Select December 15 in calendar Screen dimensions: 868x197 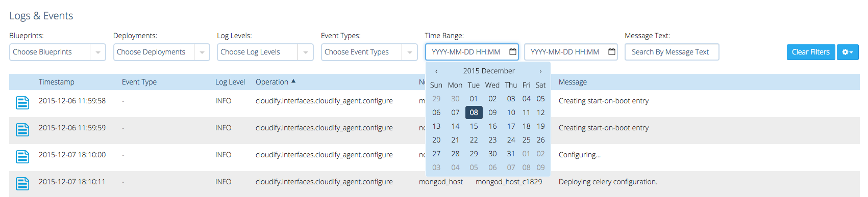pos(474,126)
